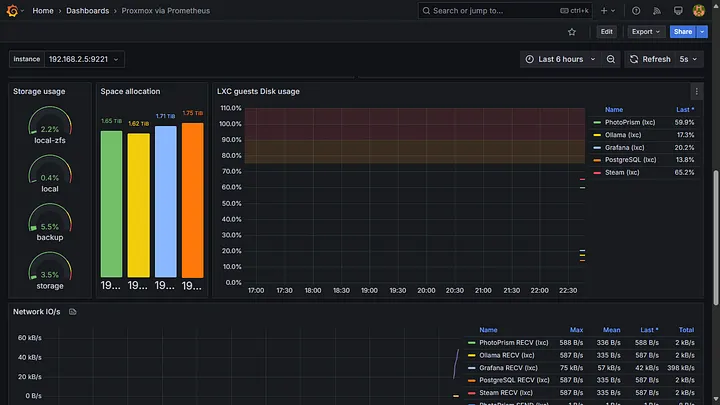Click the search magnifier icon
The image size is (720, 405).
pyautogui.click(x=426, y=11)
